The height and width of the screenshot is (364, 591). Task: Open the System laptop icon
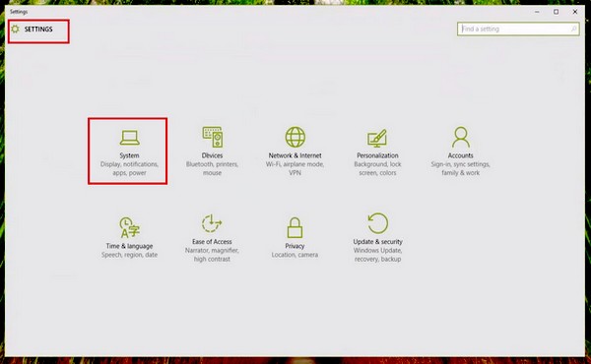[x=129, y=138]
